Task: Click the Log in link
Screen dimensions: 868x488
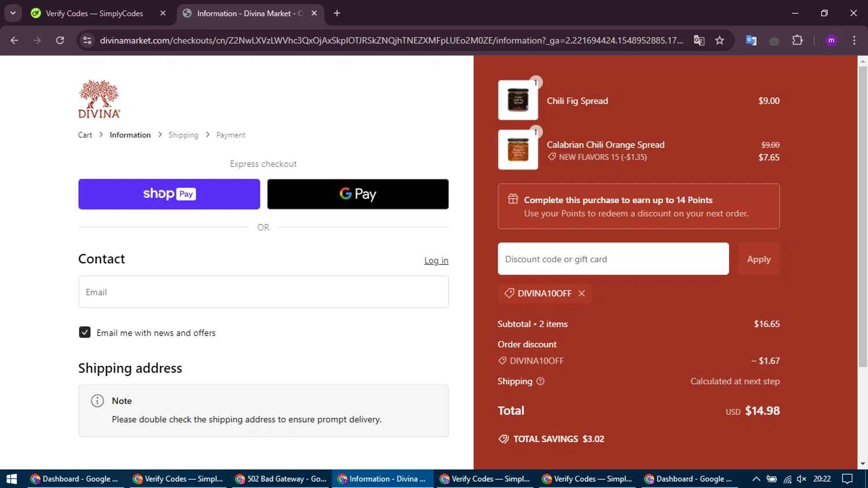Action: (436, 260)
